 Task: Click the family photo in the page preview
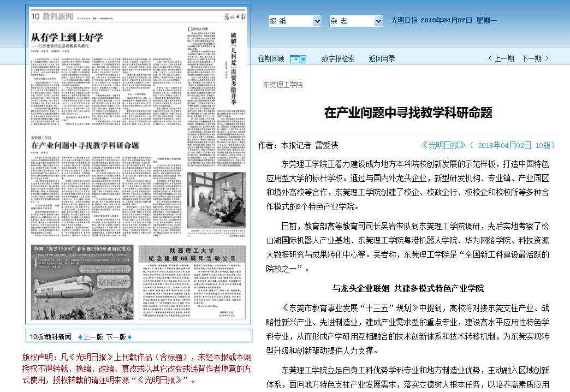coord(216,202)
